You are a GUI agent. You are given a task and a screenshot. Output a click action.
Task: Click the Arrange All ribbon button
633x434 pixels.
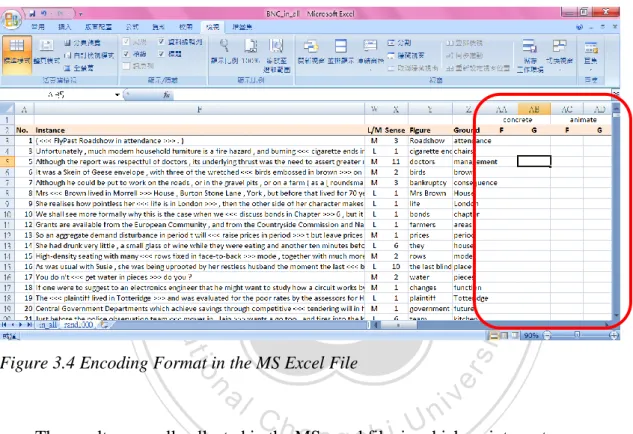tap(341, 52)
